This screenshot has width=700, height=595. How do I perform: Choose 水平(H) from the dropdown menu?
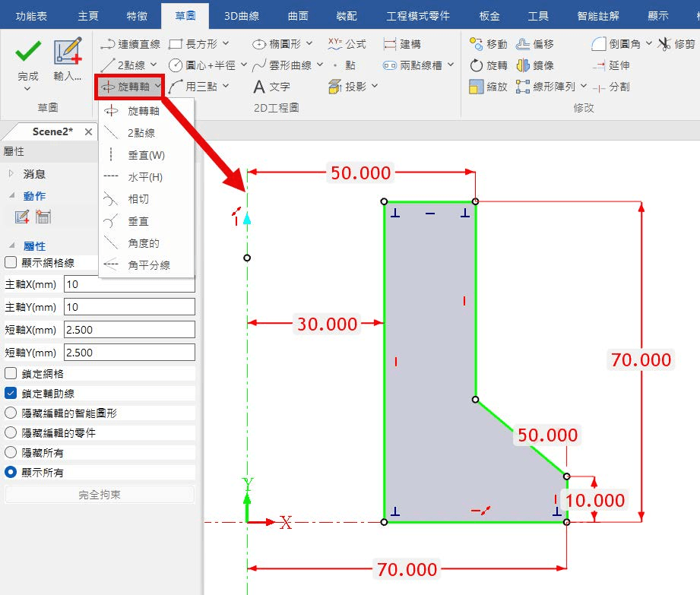point(147,177)
